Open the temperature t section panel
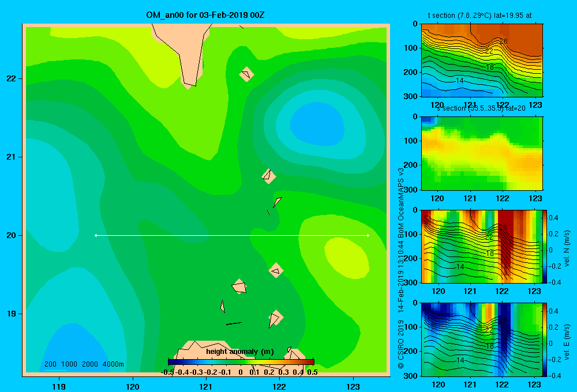 click(x=482, y=61)
